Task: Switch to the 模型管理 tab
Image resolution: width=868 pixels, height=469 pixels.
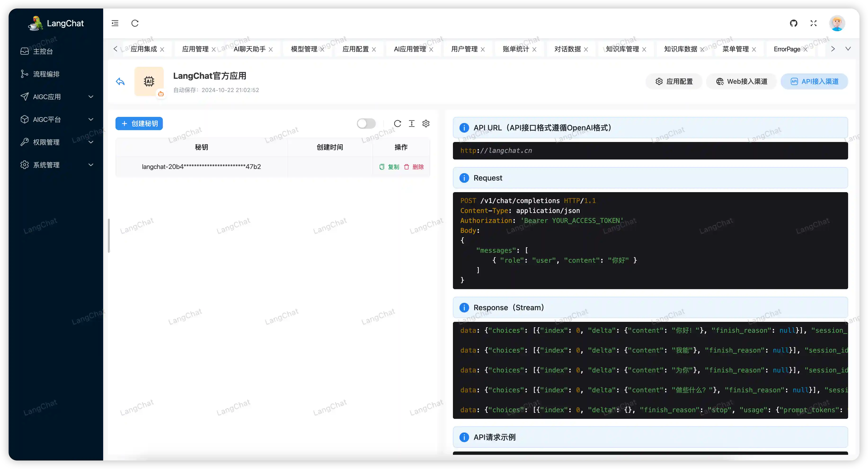Action: [304, 49]
